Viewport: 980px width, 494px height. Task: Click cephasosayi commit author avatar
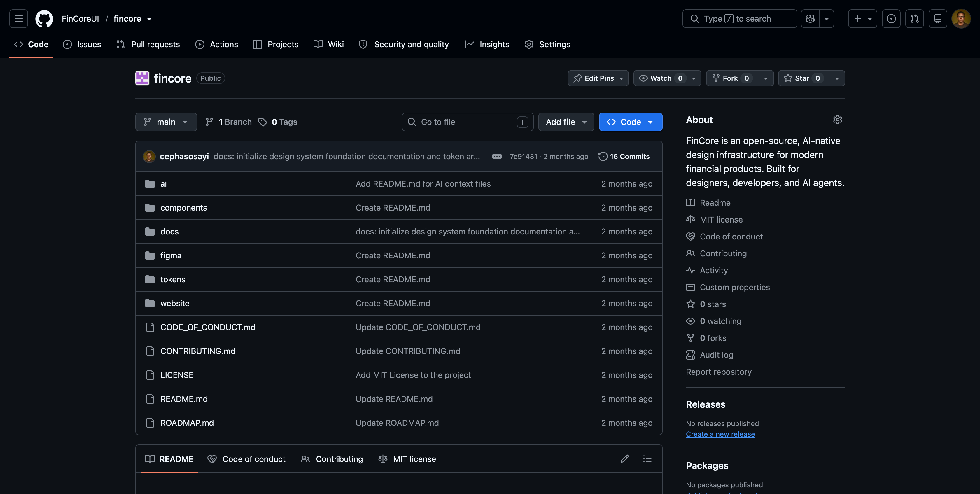149,156
